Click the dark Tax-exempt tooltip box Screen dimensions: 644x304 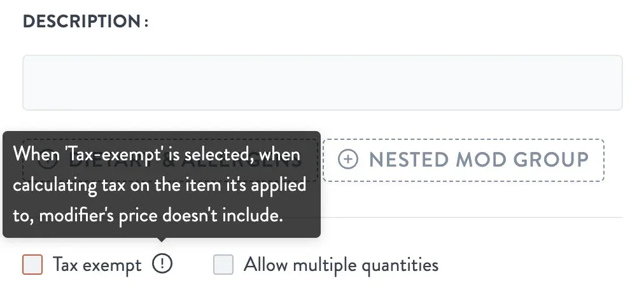pos(162,184)
